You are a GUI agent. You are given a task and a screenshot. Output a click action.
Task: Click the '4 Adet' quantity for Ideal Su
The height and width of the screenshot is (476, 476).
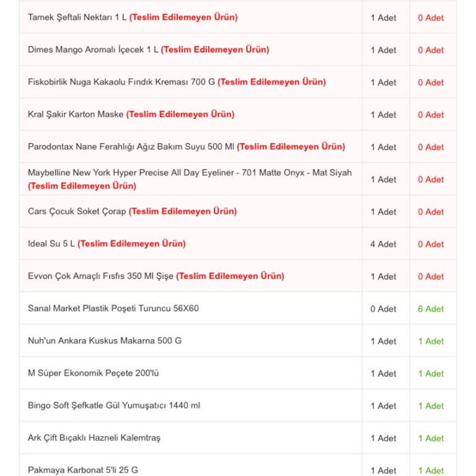click(x=383, y=244)
